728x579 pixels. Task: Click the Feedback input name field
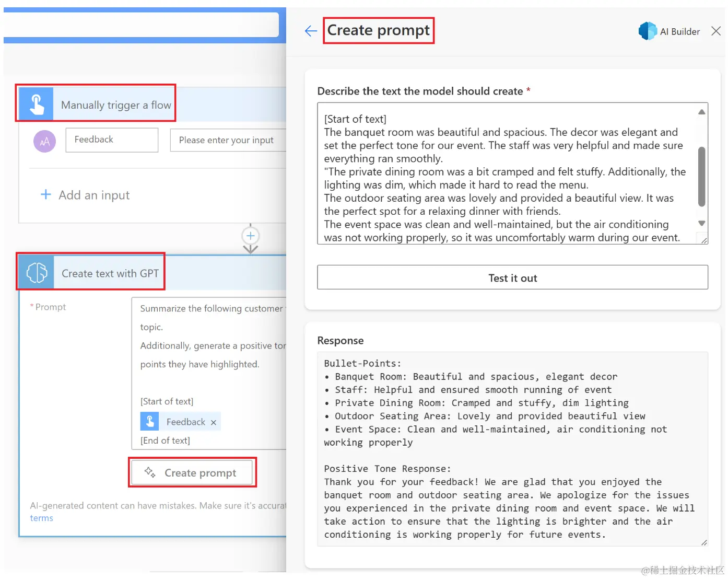coord(112,140)
